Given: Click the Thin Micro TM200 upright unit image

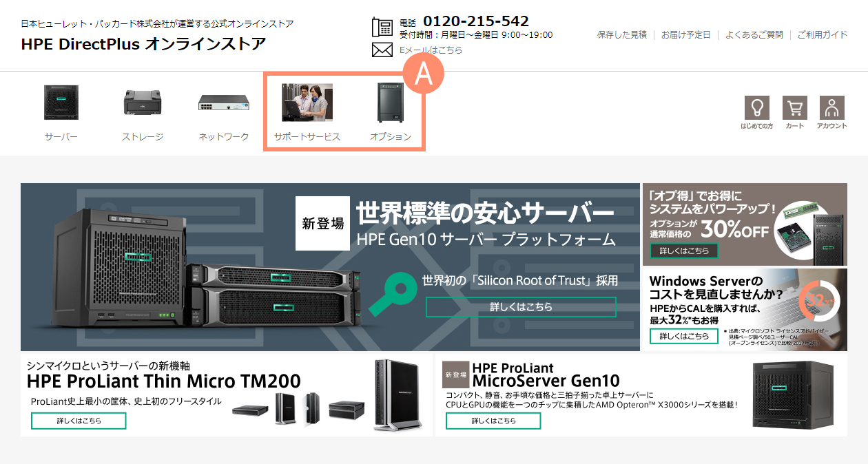Looking at the screenshot, I should point(397,394).
